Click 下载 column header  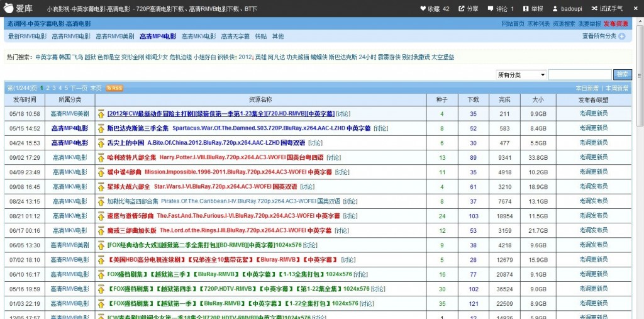pyautogui.click(x=473, y=99)
